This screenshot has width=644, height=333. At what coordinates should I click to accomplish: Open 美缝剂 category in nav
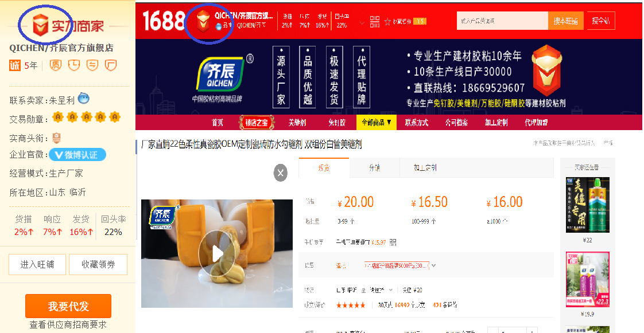click(x=297, y=122)
